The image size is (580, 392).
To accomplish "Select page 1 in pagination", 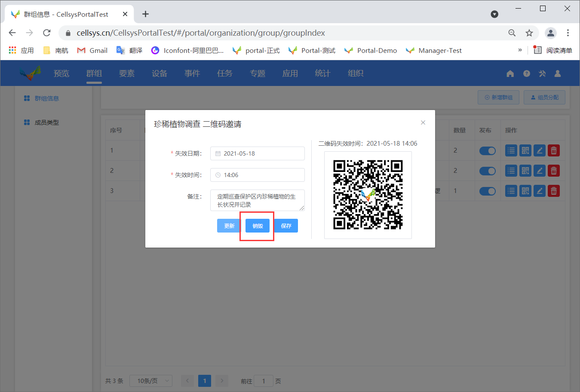I will pos(205,381).
